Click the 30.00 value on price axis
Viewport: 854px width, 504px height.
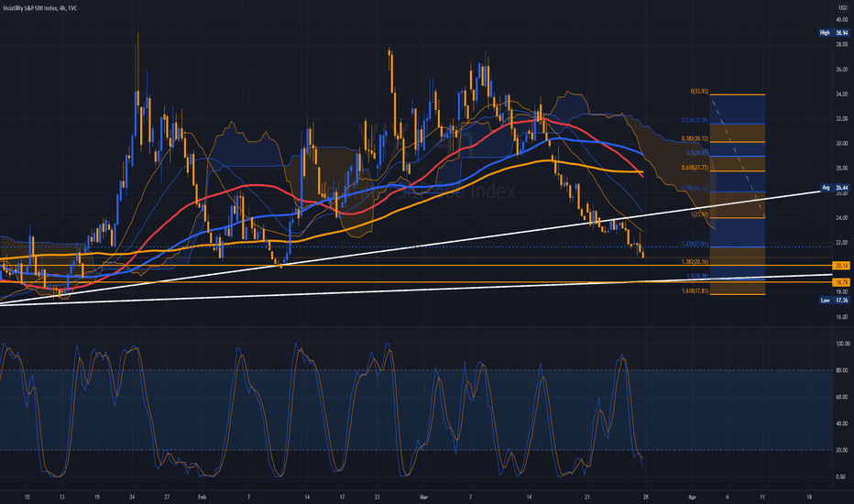842,144
